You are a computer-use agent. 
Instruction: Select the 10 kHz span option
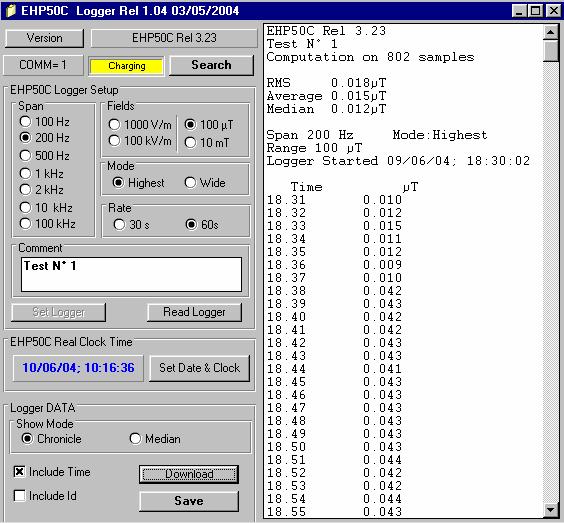coord(46,208)
